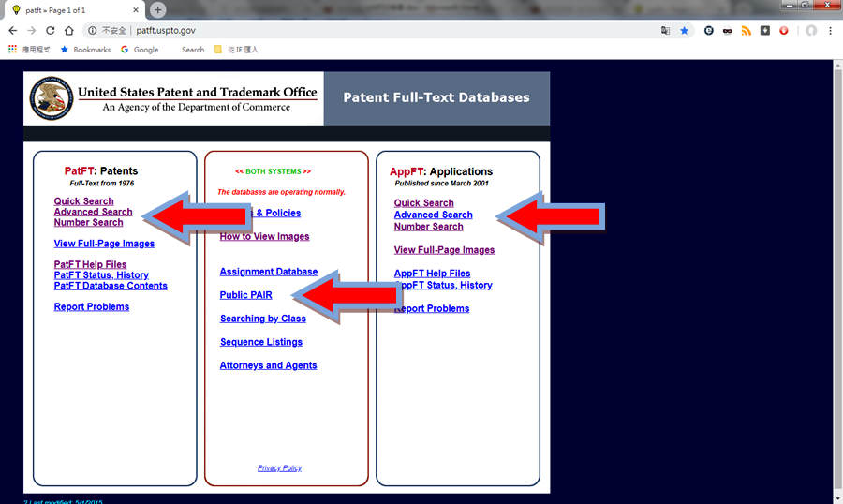Open AppFT Help Files
This screenshot has width=843, height=504.
tap(432, 274)
